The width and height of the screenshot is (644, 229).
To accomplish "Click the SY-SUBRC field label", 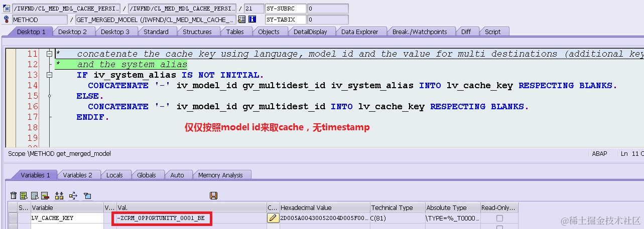I will pos(285,9).
